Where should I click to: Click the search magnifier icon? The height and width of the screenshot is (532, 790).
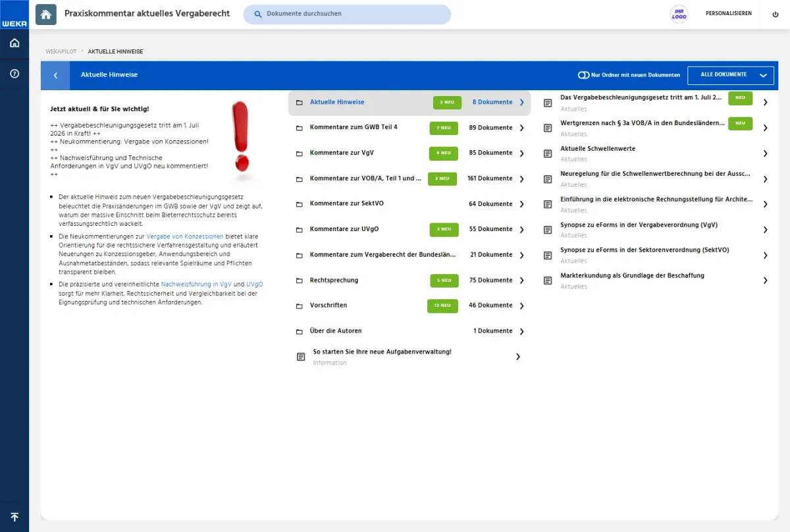pos(258,14)
